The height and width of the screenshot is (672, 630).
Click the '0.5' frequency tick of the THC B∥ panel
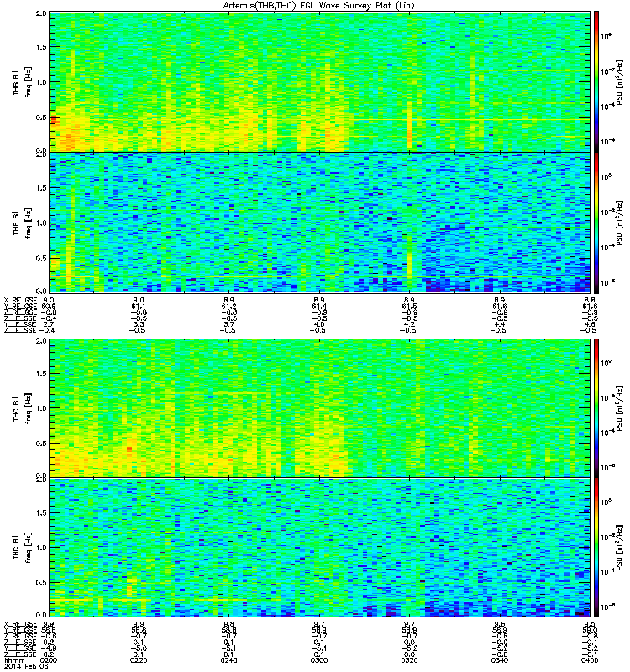pyautogui.click(x=41, y=582)
